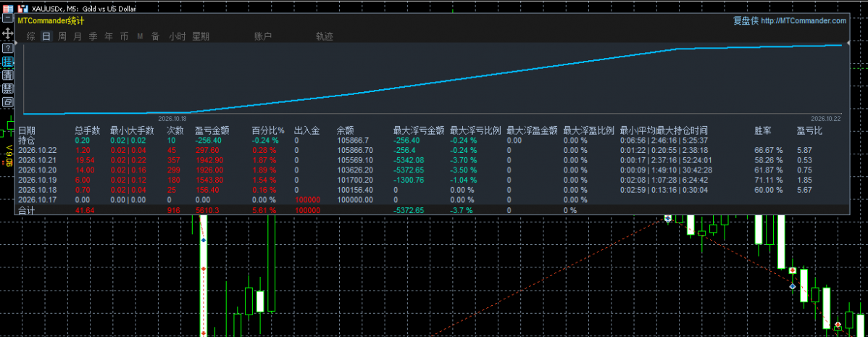Click the 2026.10.18 date label under curve
868x337 pixels.
click(172, 118)
